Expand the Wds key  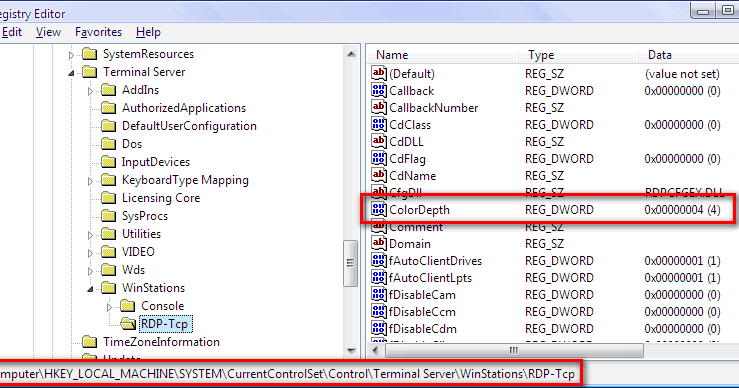[90, 271]
